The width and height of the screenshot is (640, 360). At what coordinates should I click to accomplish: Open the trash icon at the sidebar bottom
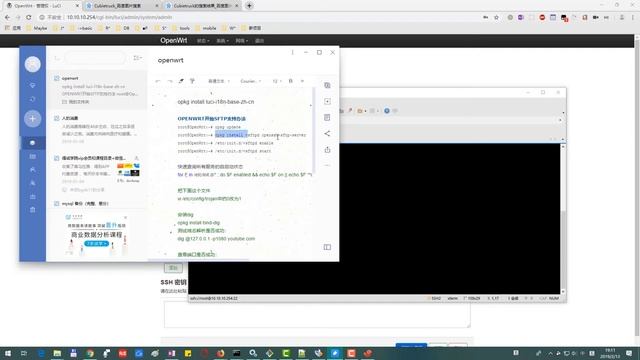(33, 210)
